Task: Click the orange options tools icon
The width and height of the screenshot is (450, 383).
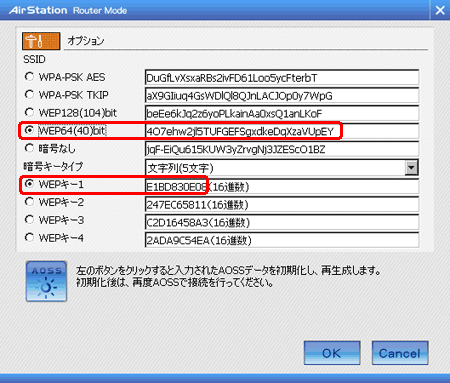Action: (x=41, y=41)
